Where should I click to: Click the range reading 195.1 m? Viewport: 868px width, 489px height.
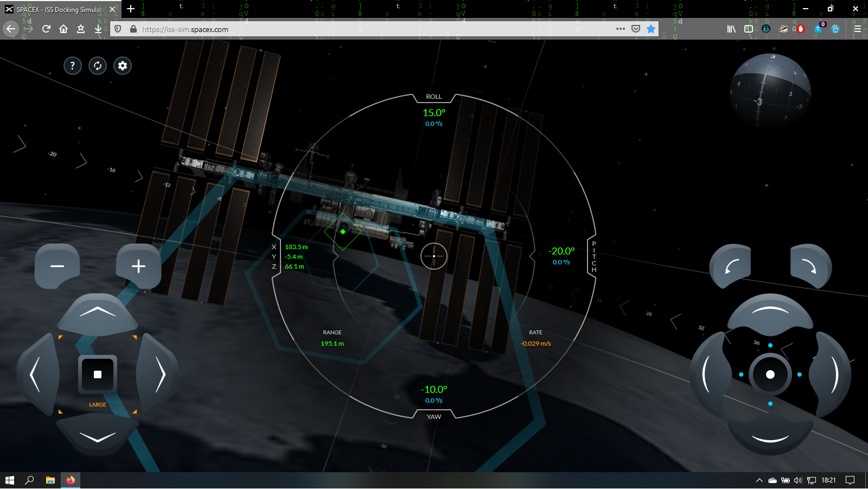tap(333, 344)
